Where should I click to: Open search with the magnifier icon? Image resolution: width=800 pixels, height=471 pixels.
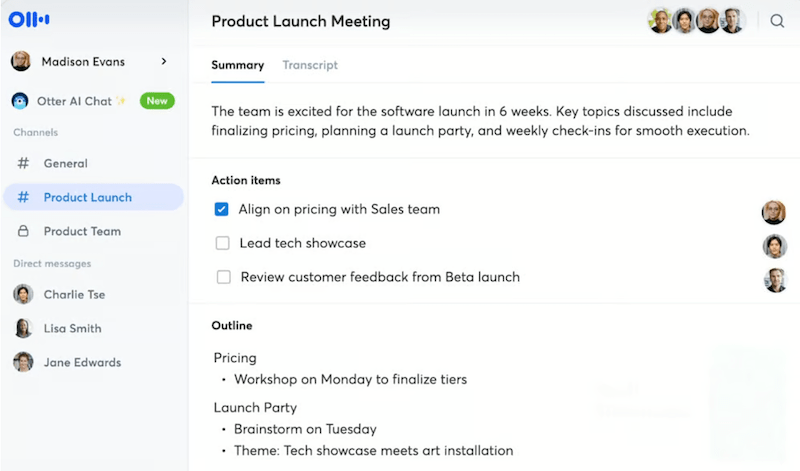coord(777,21)
